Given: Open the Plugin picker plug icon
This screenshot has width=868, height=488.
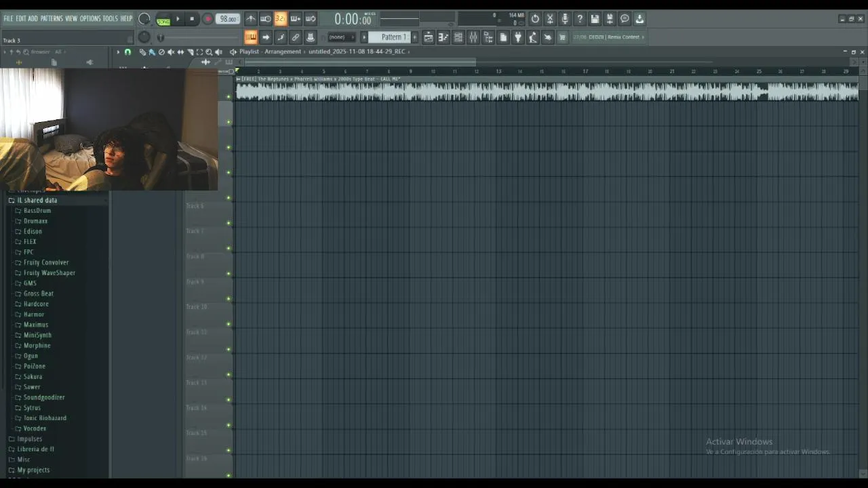Looking at the screenshot, I should coord(518,37).
